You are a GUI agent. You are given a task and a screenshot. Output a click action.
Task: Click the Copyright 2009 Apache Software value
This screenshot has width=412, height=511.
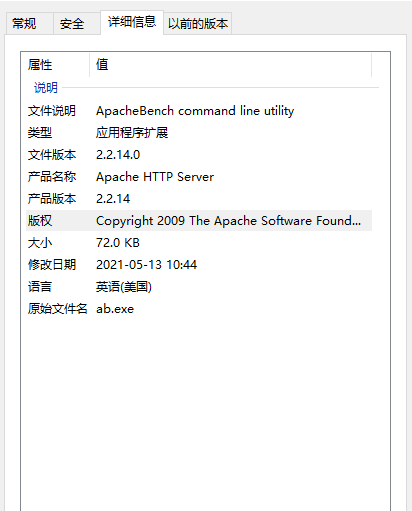tap(228, 221)
